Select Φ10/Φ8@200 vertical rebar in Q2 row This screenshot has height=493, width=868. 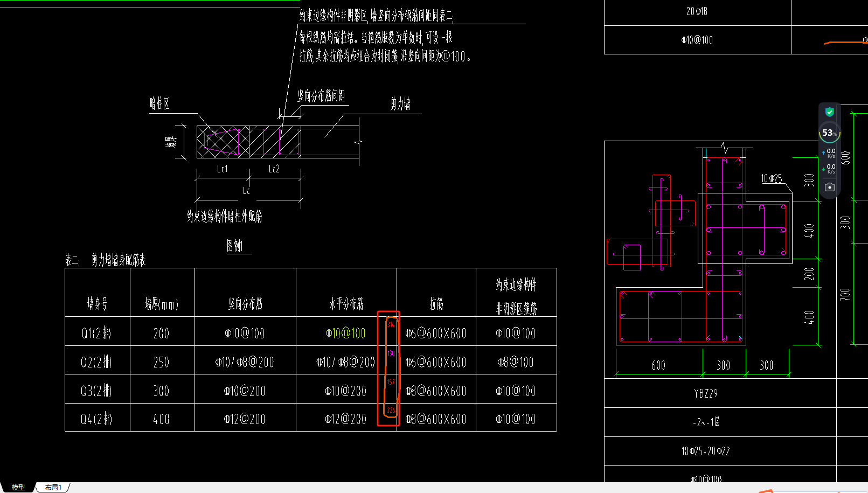(245, 362)
